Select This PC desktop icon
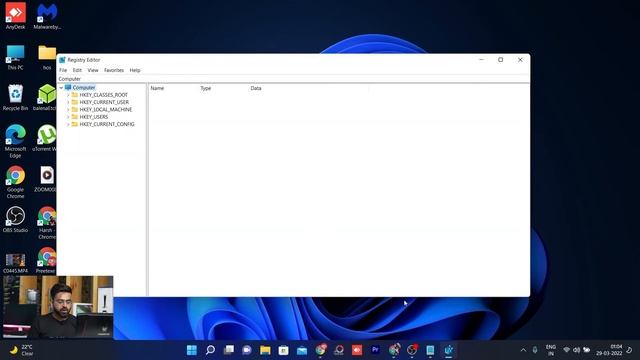 [16, 57]
